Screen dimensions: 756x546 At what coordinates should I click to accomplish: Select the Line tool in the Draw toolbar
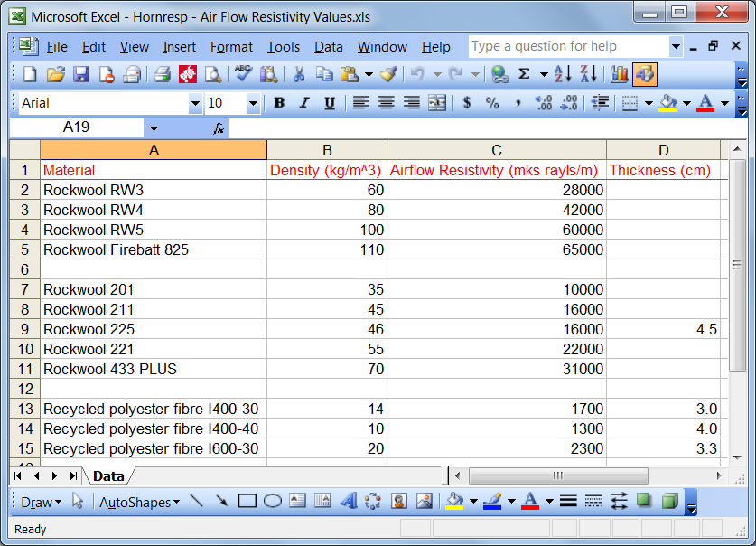pyautogui.click(x=196, y=501)
